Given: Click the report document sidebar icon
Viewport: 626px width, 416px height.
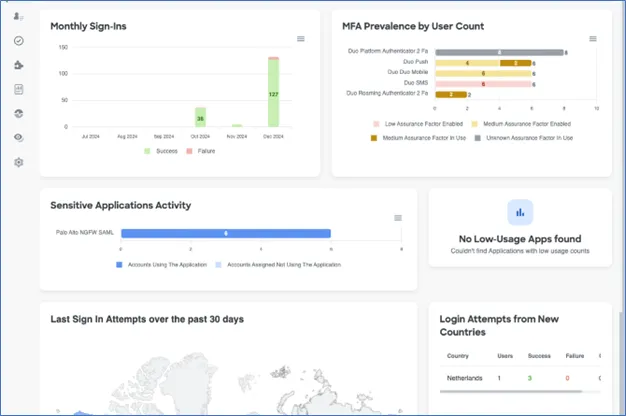Looking at the screenshot, I should point(18,89).
